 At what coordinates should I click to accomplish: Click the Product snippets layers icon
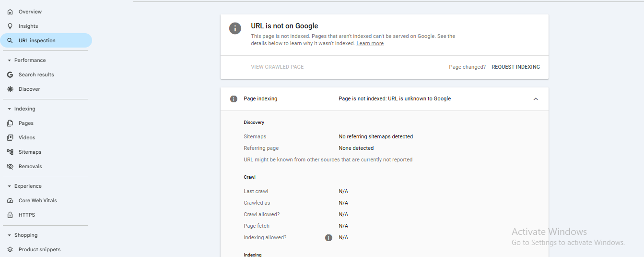coord(10,249)
